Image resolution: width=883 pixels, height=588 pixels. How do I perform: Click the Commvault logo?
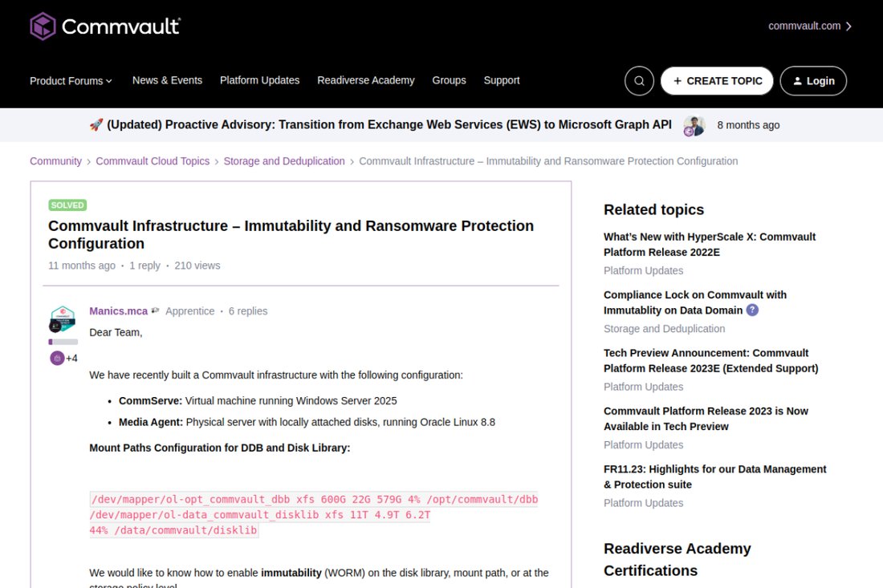105,26
